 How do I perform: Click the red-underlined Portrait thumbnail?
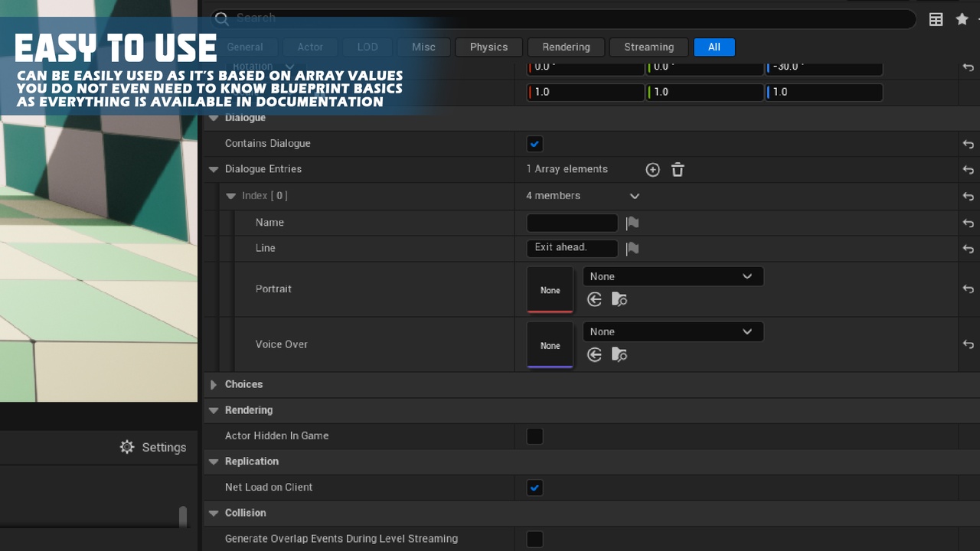point(550,289)
